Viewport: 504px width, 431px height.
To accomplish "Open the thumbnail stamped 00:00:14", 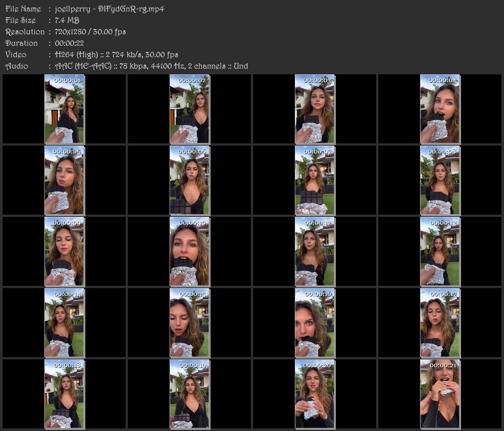I will 64,323.
